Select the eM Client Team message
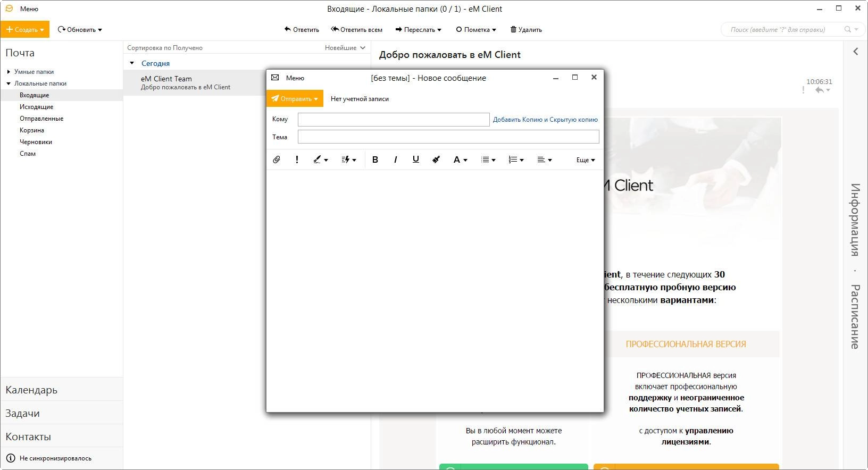The height and width of the screenshot is (470, 868). pos(195,82)
